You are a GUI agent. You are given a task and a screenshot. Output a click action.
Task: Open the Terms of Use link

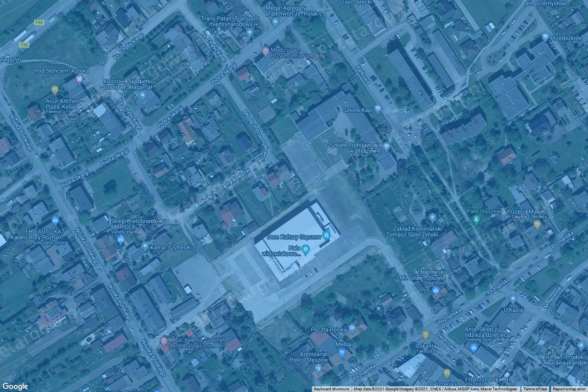click(x=535, y=389)
